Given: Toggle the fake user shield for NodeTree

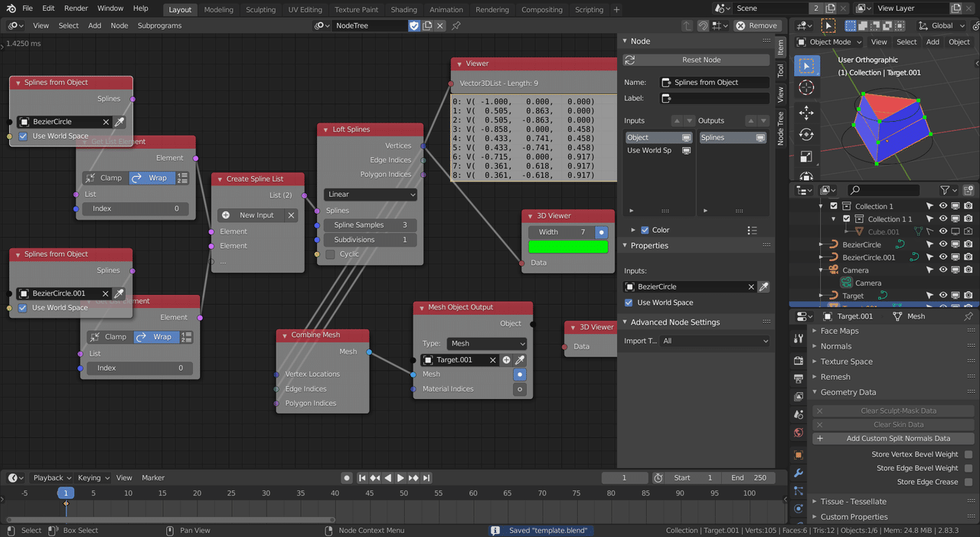Looking at the screenshot, I should pyautogui.click(x=414, y=25).
